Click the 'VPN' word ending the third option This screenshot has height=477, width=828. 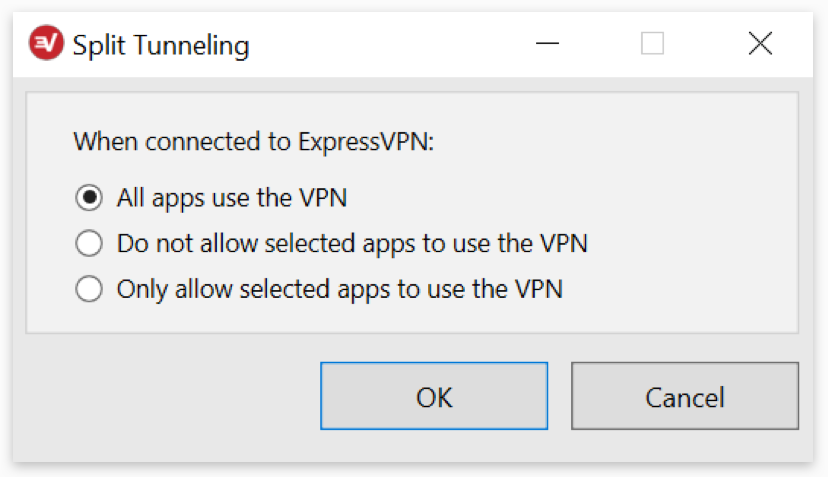coord(539,289)
